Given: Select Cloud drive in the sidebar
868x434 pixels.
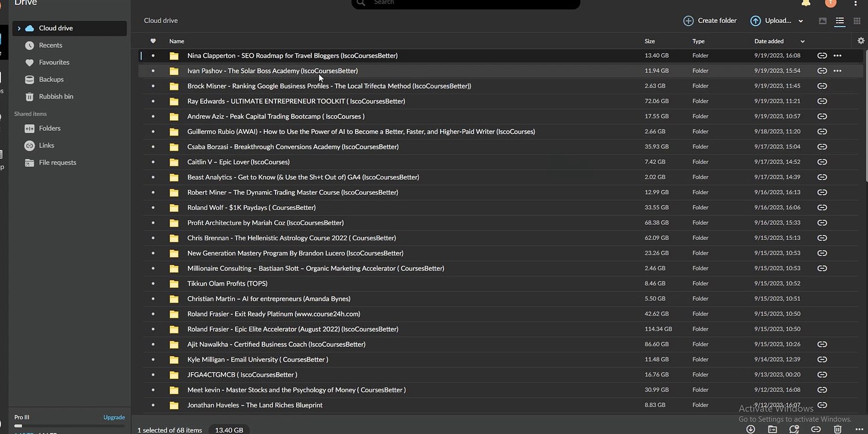Looking at the screenshot, I should 69,28.
